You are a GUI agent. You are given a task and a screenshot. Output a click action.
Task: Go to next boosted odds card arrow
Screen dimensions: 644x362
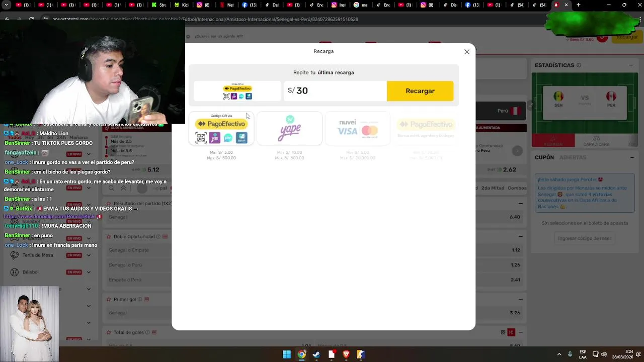pos(517,151)
